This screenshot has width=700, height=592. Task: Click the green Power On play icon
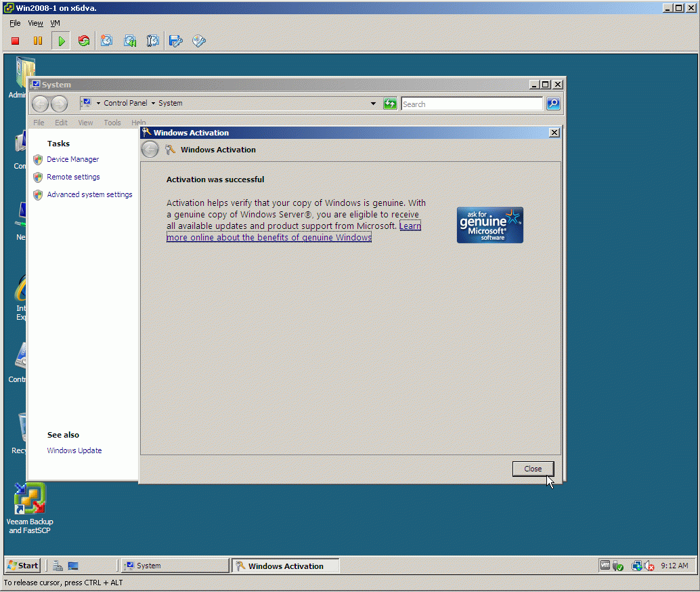[61, 41]
